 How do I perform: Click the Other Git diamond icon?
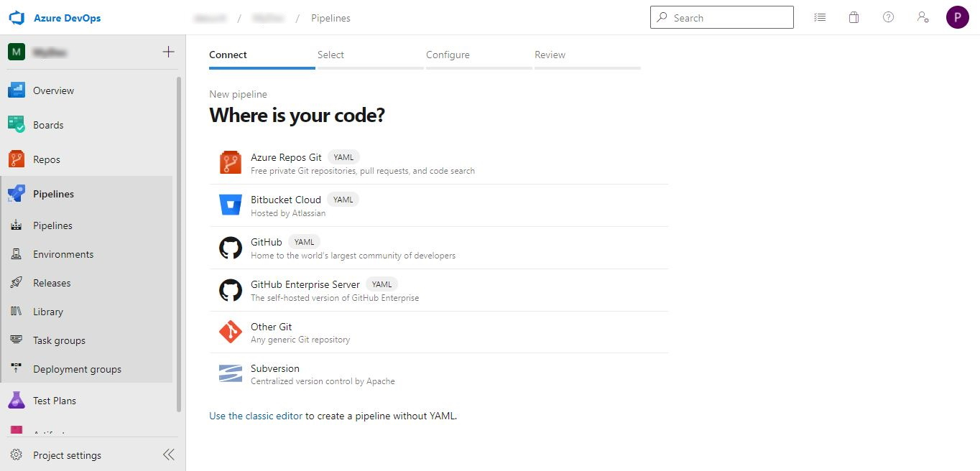[x=231, y=332]
